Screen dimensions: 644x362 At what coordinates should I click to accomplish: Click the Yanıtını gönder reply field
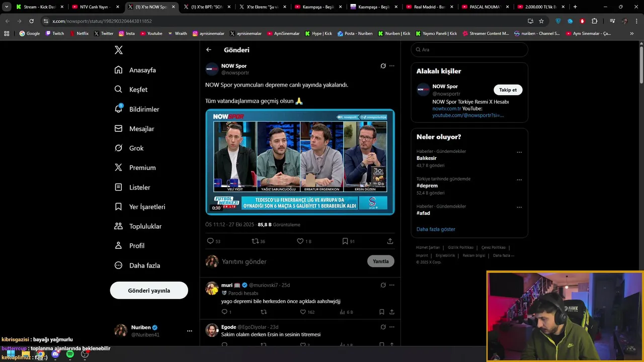pyautogui.click(x=292, y=261)
